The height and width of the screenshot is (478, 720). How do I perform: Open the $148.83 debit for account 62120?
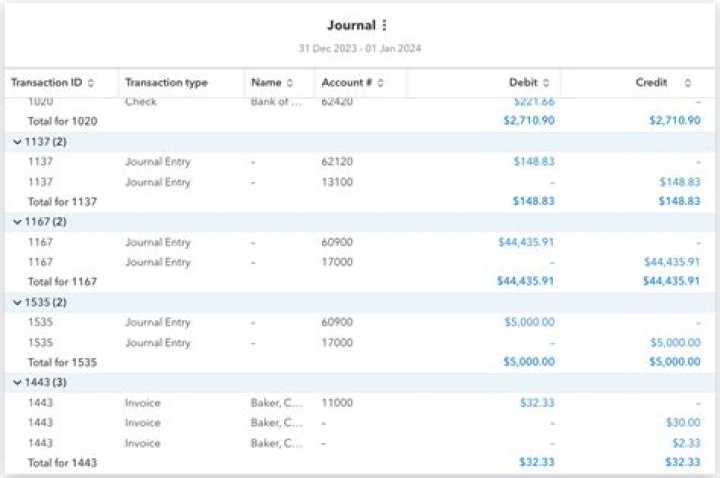(533, 162)
